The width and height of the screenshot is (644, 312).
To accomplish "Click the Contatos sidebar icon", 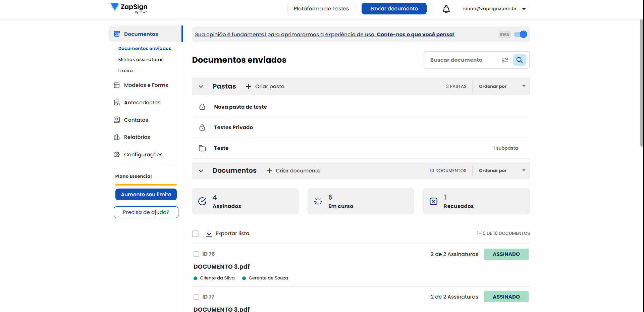I will click(117, 120).
